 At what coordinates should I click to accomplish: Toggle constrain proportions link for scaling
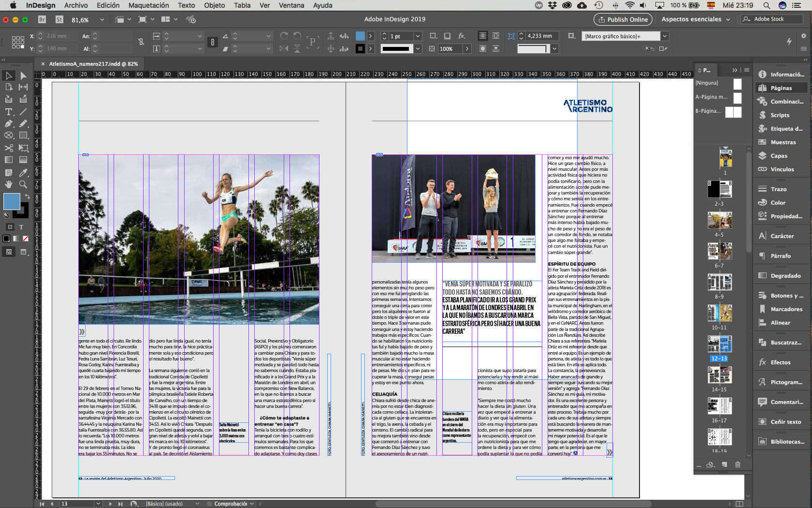(213, 42)
